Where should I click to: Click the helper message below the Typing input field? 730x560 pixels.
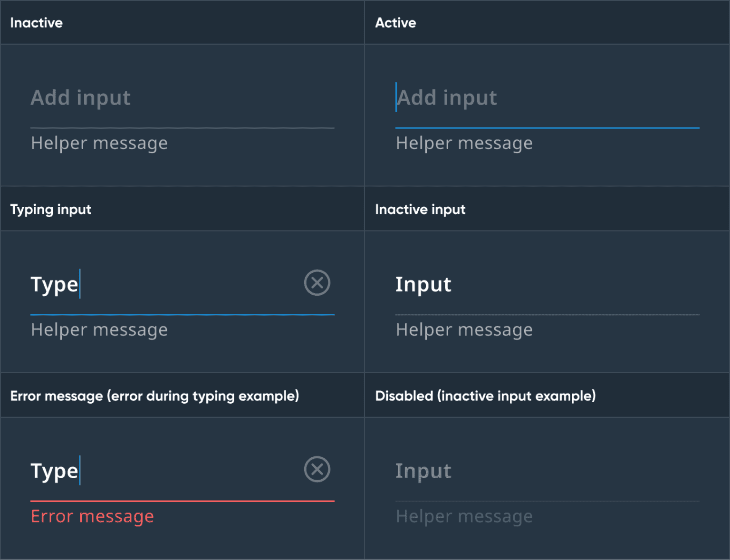(99, 330)
